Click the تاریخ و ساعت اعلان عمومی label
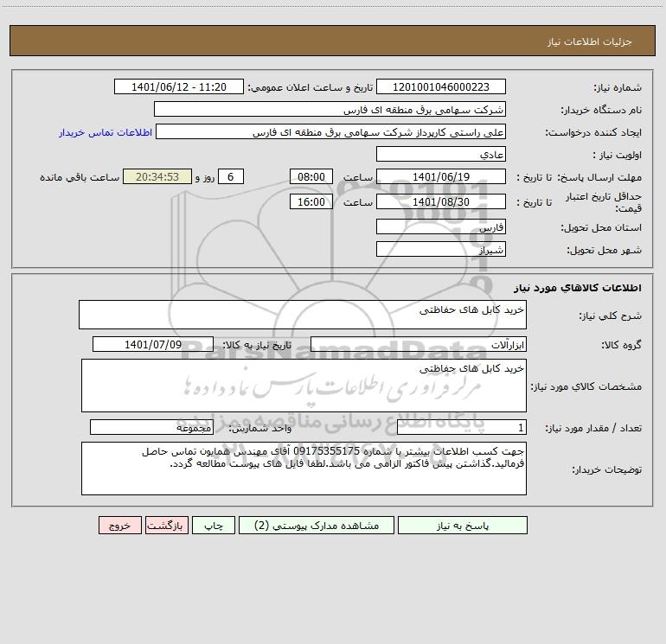 click(311, 87)
